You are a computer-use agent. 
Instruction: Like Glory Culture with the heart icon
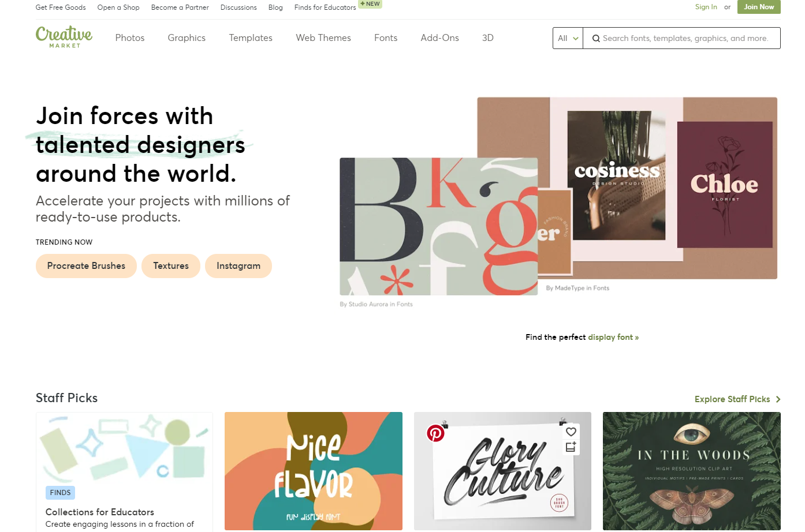click(x=571, y=432)
